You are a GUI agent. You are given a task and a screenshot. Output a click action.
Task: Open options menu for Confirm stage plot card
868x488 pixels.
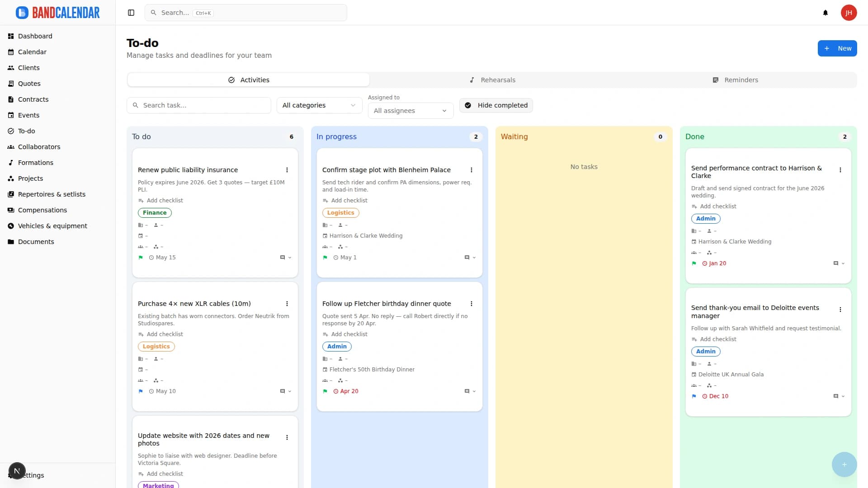[x=472, y=170]
